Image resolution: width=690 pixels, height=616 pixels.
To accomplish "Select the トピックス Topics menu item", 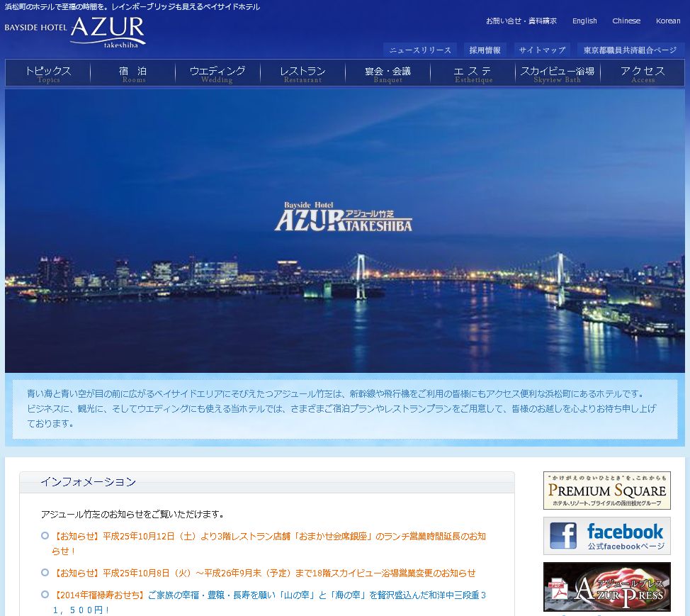I will [x=48, y=74].
